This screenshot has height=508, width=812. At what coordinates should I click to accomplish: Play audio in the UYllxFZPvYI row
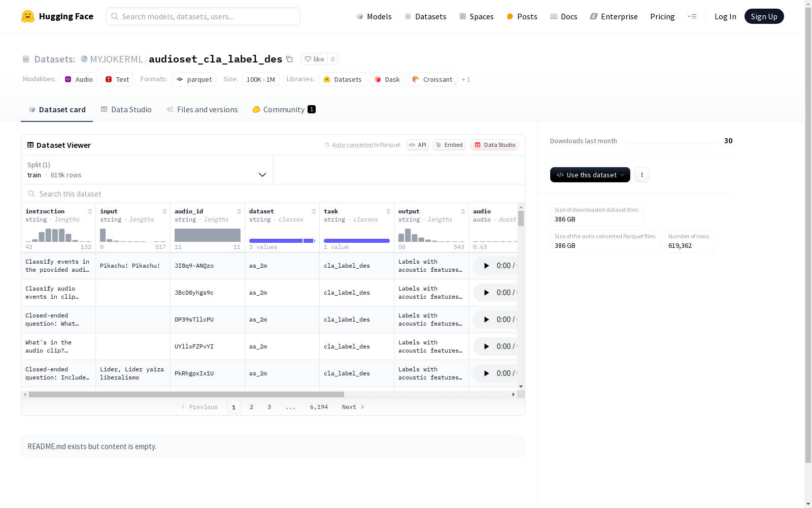(x=486, y=346)
